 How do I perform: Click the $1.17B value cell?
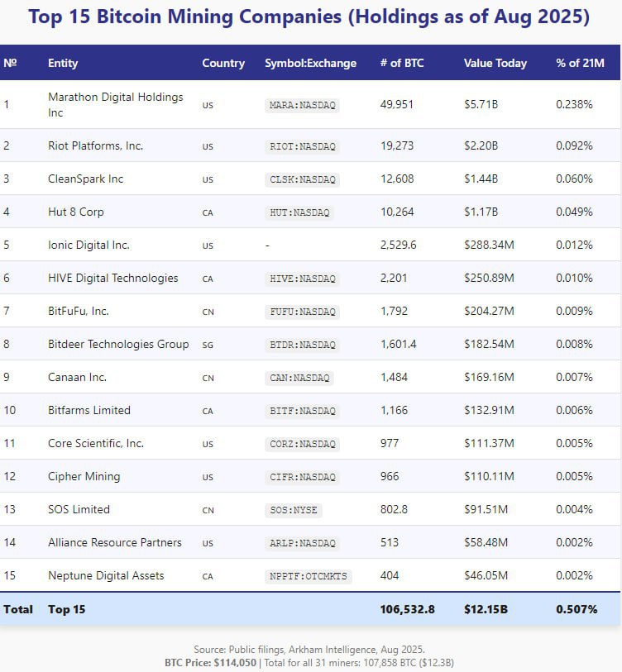481,212
